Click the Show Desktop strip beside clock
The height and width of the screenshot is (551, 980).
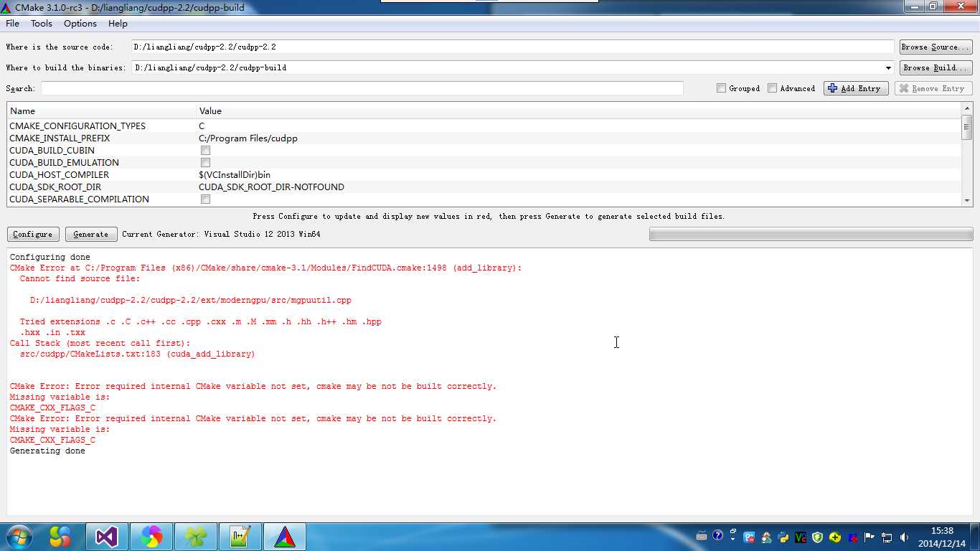pos(974,537)
